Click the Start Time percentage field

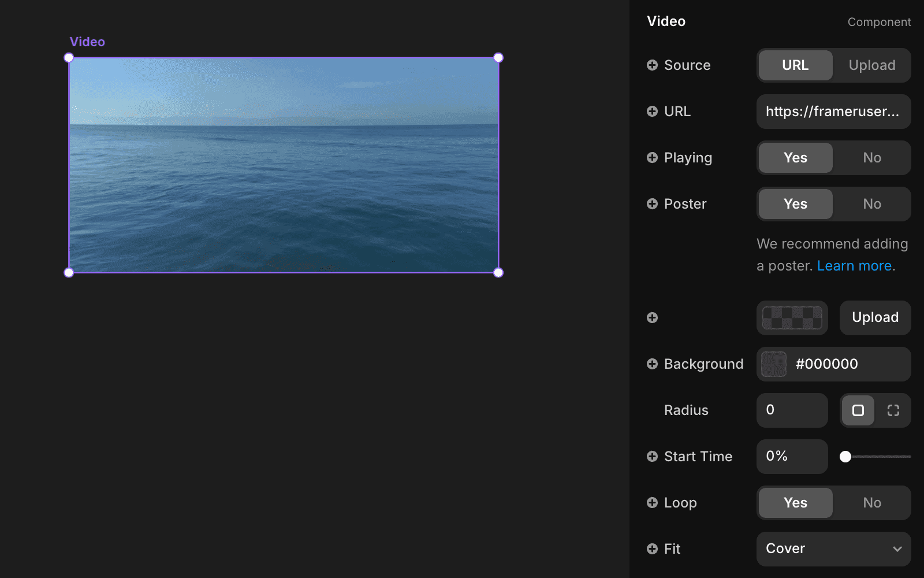click(x=792, y=457)
